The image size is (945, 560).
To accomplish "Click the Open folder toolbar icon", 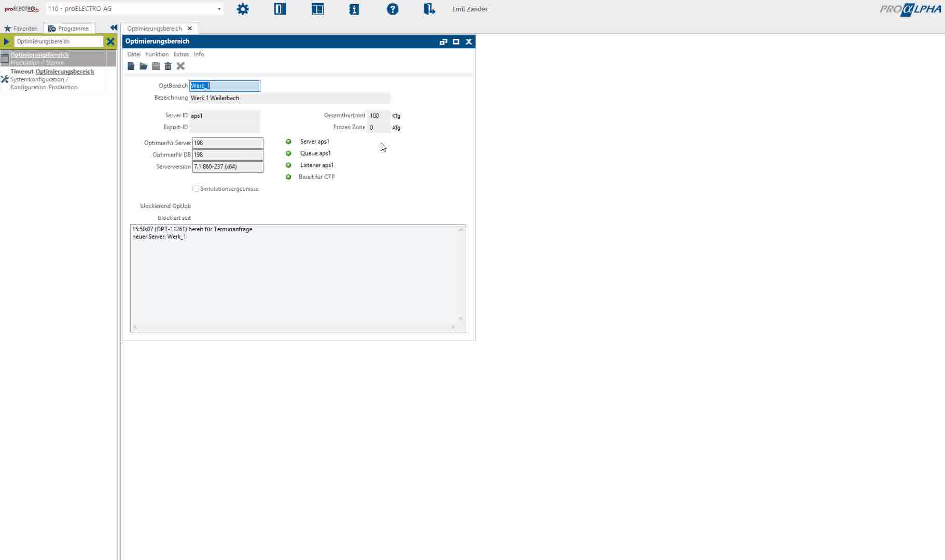I will (144, 66).
